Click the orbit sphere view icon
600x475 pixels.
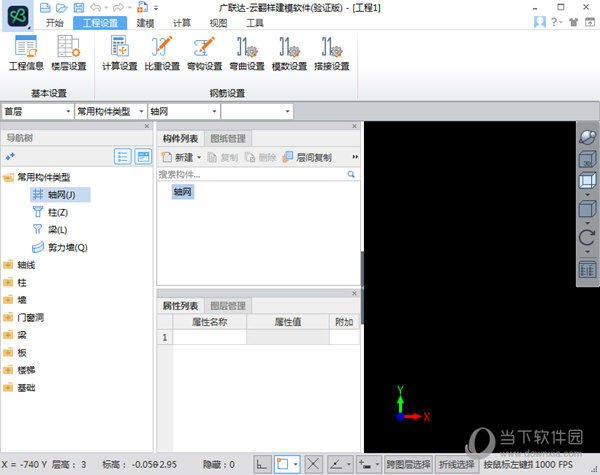587,137
